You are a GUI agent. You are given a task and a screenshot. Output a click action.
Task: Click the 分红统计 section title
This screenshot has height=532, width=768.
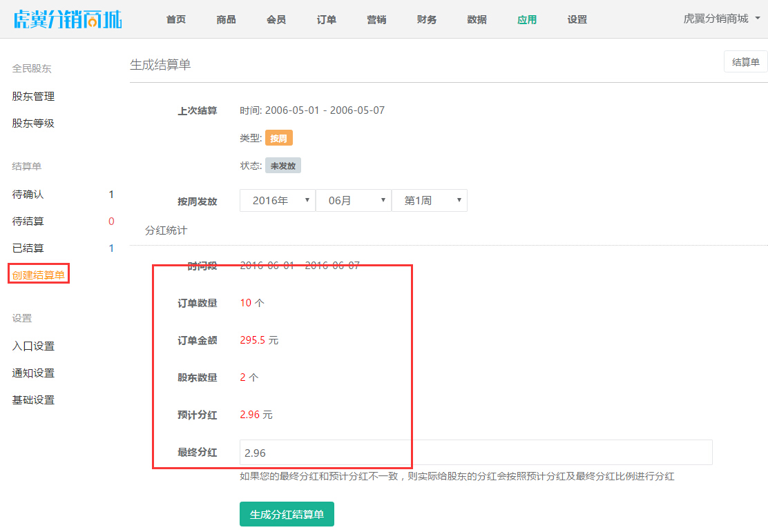point(166,230)
